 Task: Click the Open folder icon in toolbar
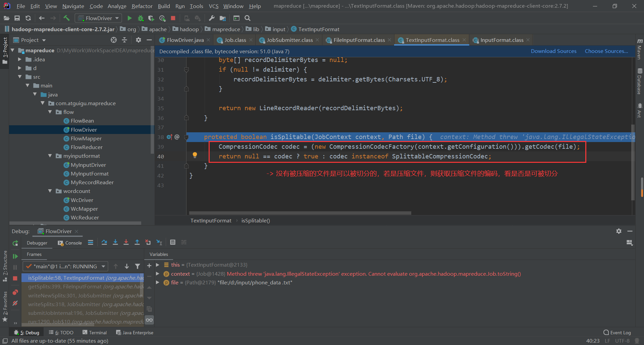pyautogui.click(x=6, y=18)
